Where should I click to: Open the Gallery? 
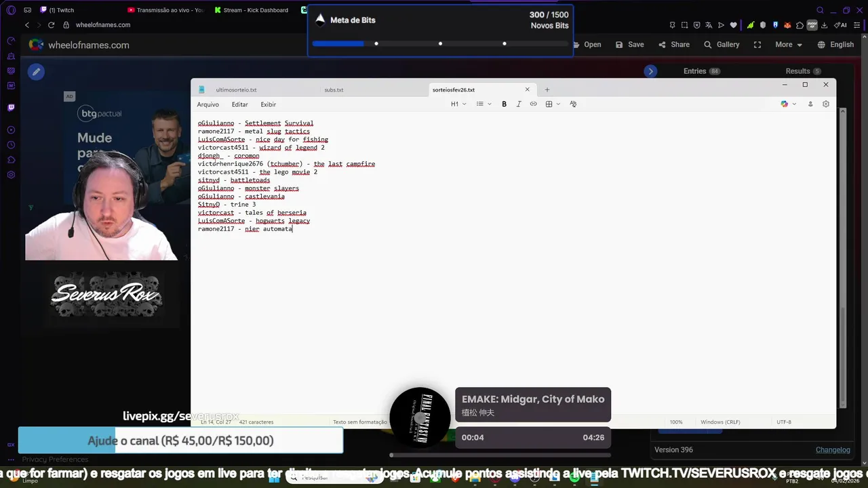(x=722, y=45)
